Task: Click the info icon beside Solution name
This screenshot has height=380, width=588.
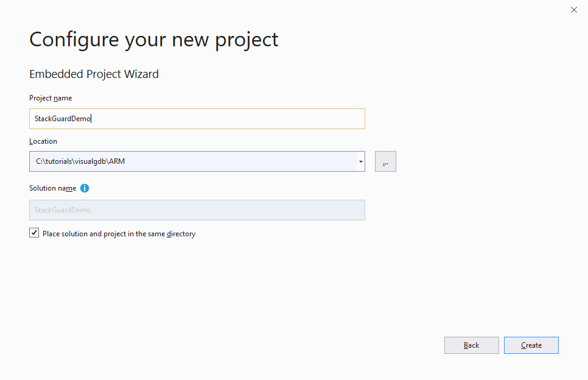Action: [x=85, y=188]
